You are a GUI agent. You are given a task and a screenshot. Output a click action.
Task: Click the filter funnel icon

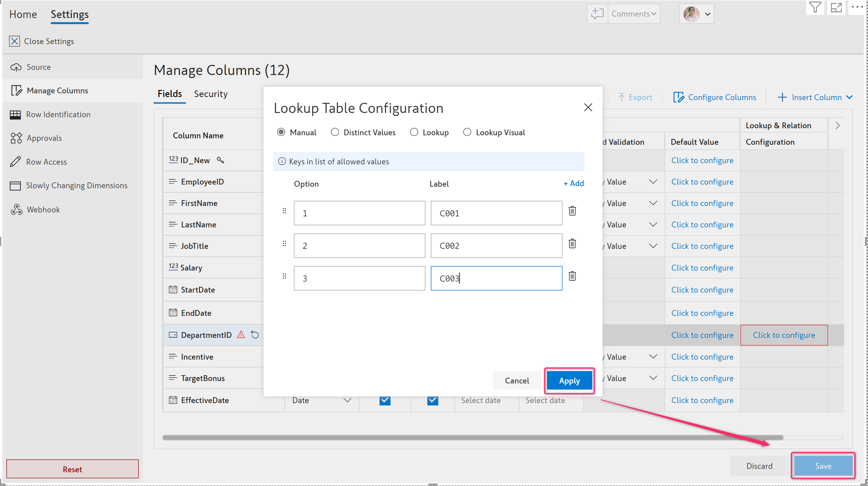[x=815, y=7]
